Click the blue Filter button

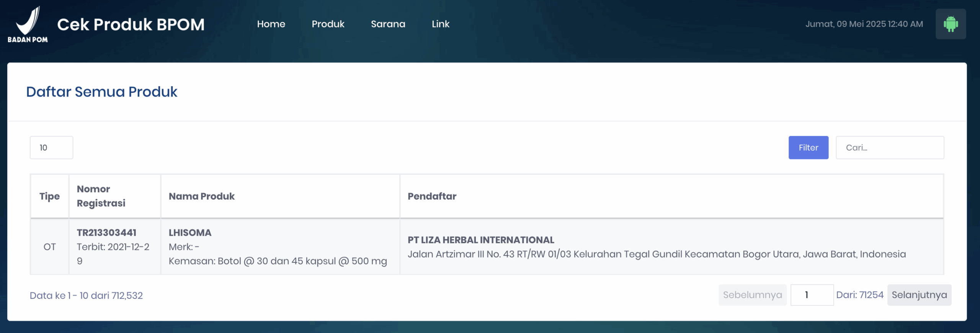pyautogui.click(x=808, y=148)
